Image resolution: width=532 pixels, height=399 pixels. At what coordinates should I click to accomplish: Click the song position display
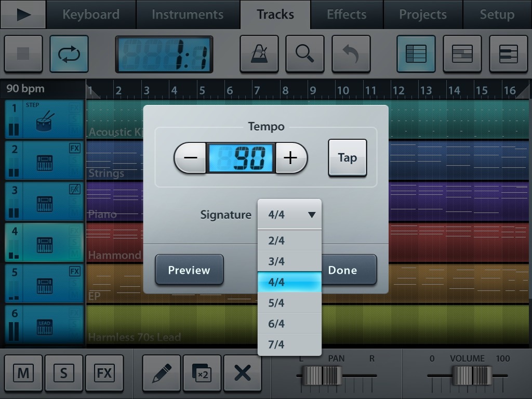pos(164,54)
